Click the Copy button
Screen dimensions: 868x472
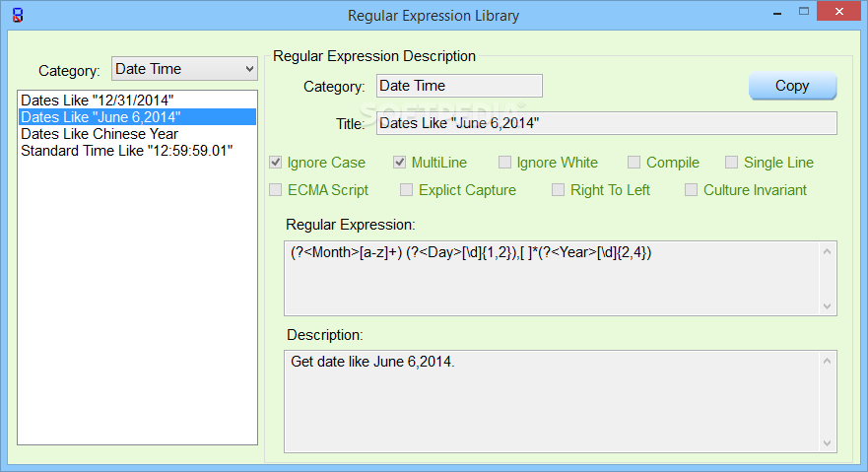coord(792,86)
